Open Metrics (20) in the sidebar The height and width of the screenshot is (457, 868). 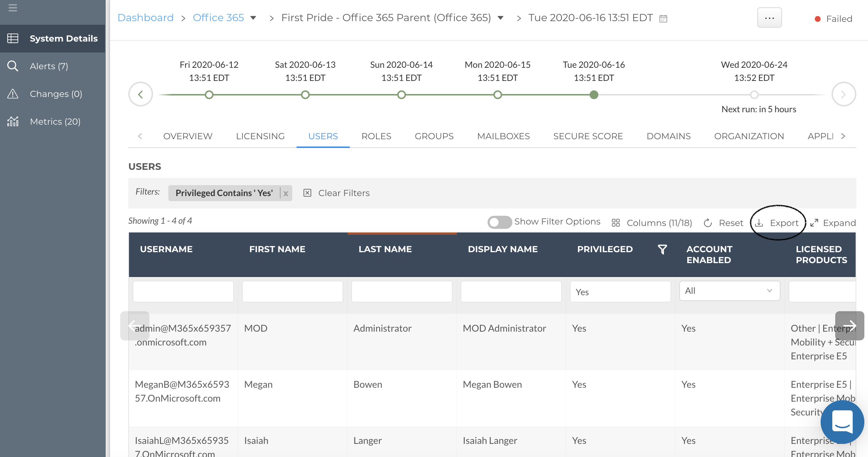tap(53, 121)
